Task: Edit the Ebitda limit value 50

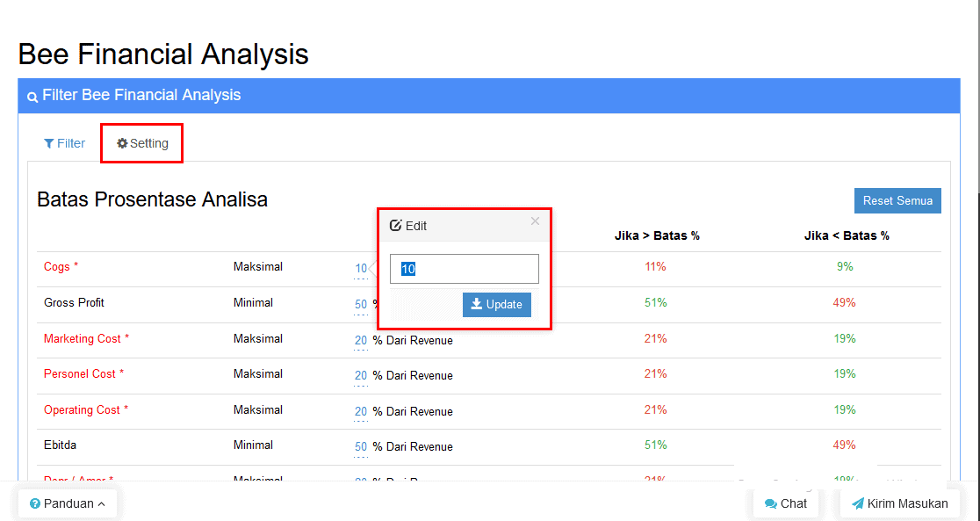Action: click(x=361, y=446)
